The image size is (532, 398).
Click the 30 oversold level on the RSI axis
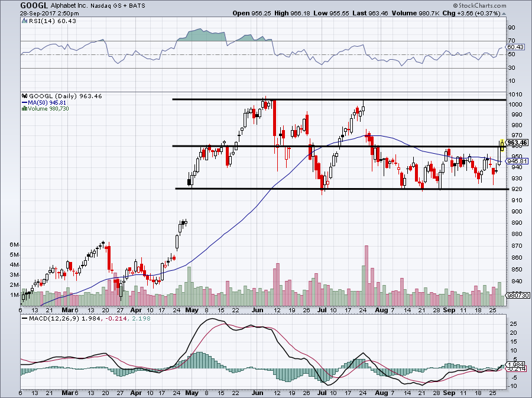[x=512, y=68]
